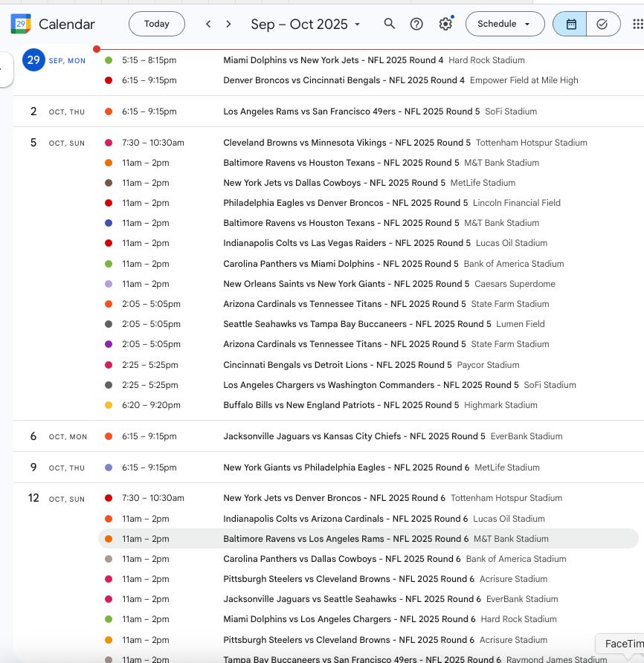Open Miami Dolphins vs New York Jets event
This screenshot has width=644, height=663.
point(368,60)
